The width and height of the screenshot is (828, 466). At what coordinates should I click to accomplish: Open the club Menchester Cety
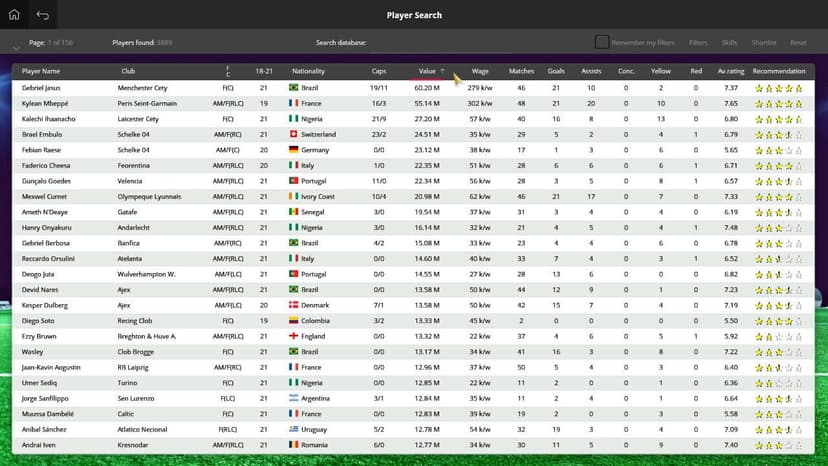143,88
